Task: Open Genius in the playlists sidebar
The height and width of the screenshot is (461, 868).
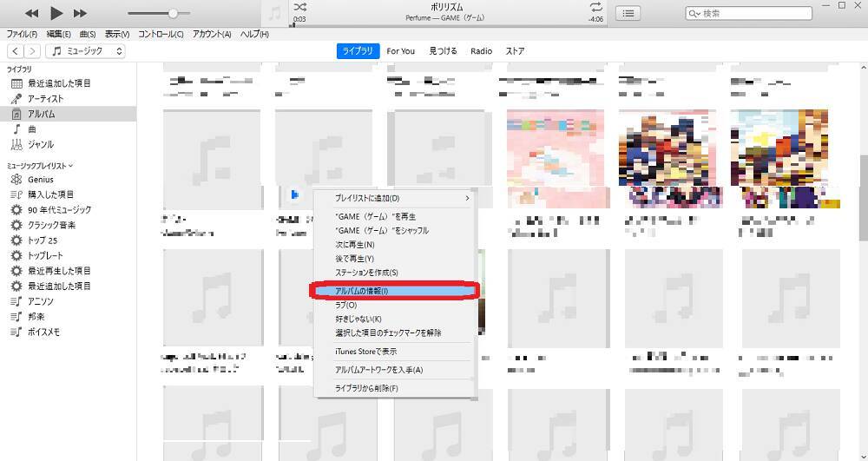Action: tap(40, 179)
